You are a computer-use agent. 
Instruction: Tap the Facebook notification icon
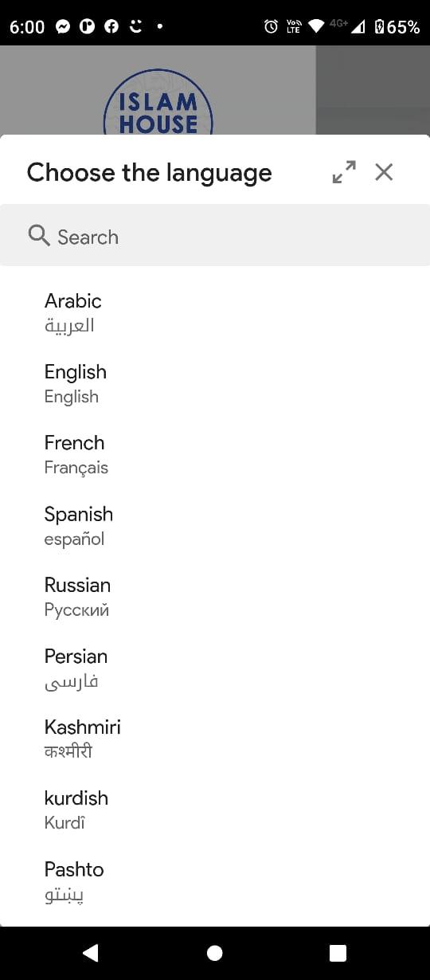pyautogui.click(x=111, y=26)
